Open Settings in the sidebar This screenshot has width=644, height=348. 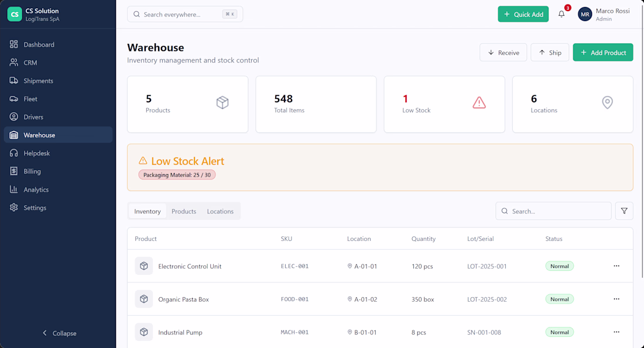point(35,208)
